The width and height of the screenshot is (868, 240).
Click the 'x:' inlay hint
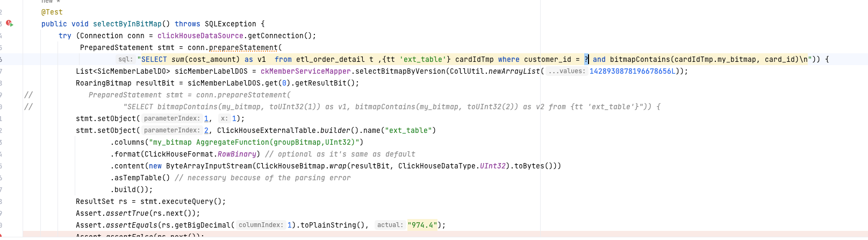coord(224,118)
